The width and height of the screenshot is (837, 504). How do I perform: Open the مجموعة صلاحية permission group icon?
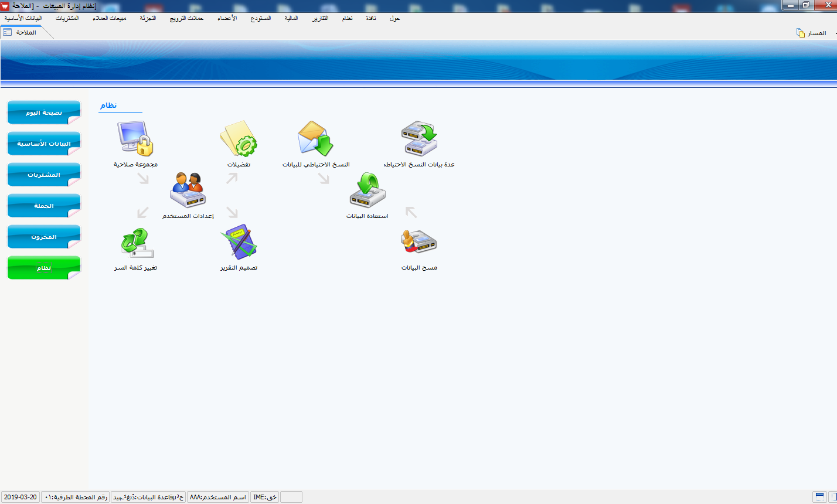(x=135, y=138)
